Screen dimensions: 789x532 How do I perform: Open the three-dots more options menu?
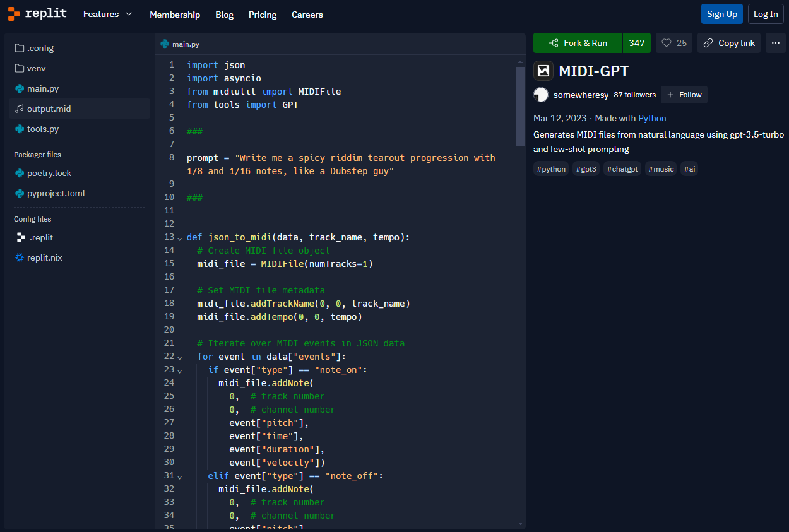point(776,43)
